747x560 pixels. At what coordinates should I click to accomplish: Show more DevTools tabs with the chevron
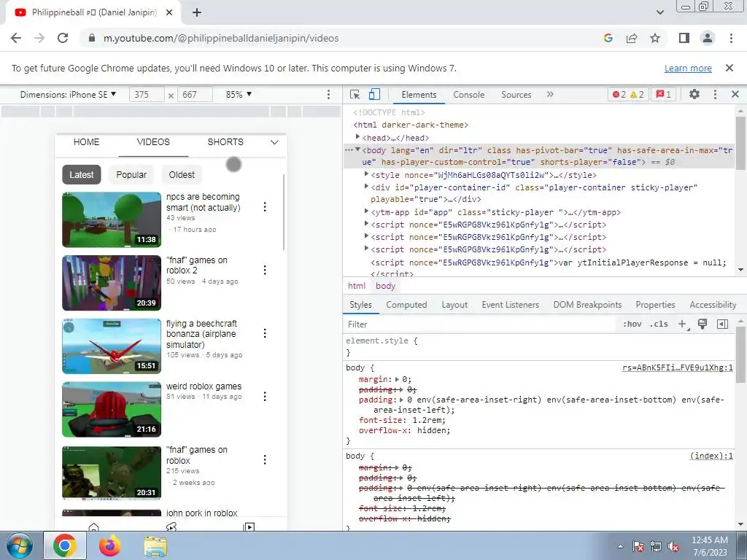(550, 94)
